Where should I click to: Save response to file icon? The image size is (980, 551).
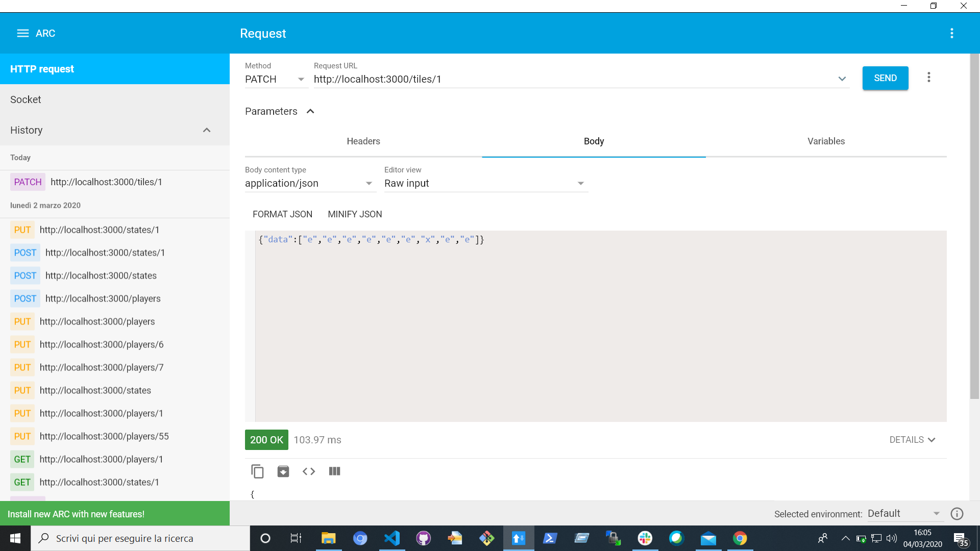click(x=283, y=471)
